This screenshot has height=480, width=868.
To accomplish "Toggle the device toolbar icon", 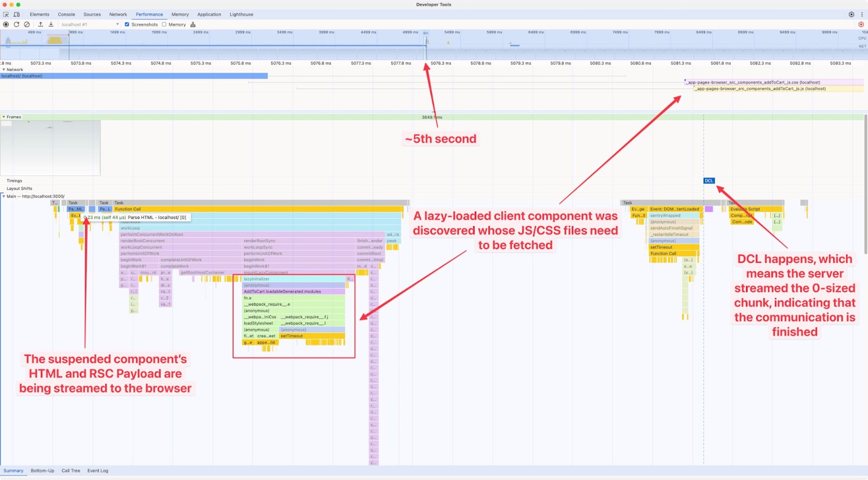I will point(16,15).
